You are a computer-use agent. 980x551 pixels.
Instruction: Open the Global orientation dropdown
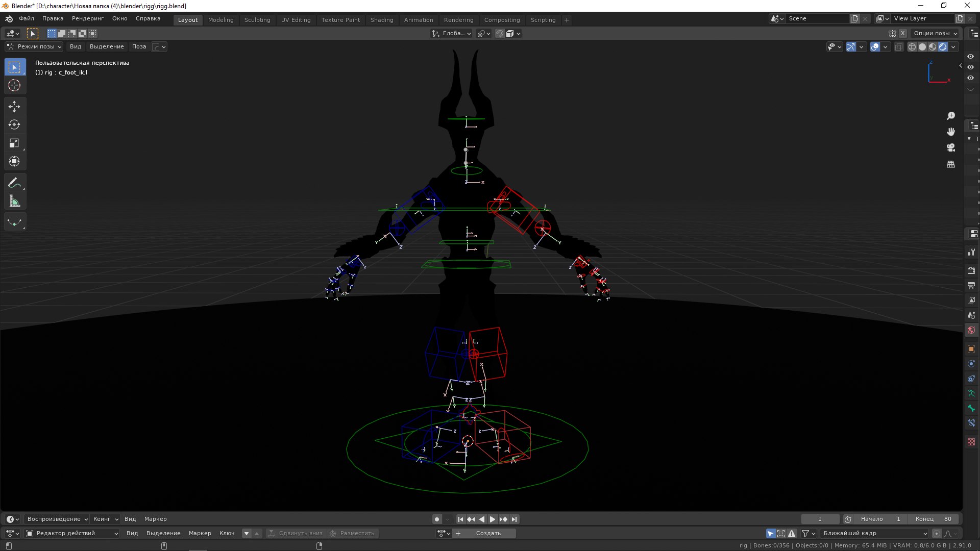[x=452, y=34]
